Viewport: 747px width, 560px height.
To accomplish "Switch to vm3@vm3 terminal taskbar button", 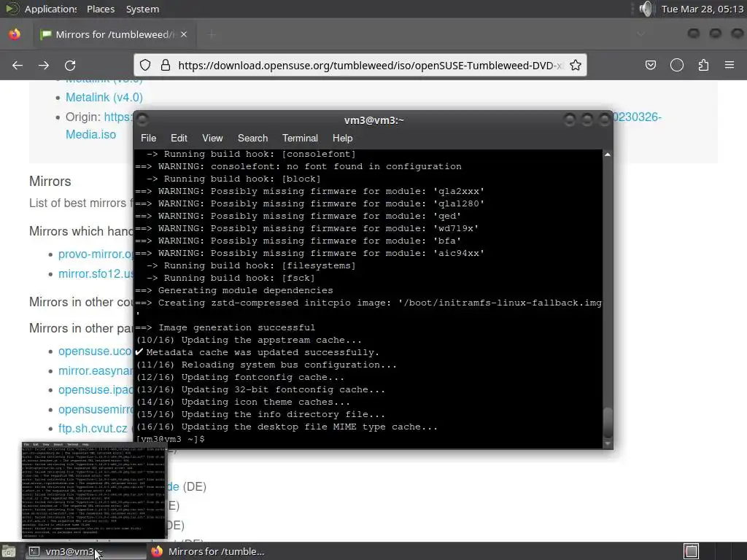I will (85, 551).
